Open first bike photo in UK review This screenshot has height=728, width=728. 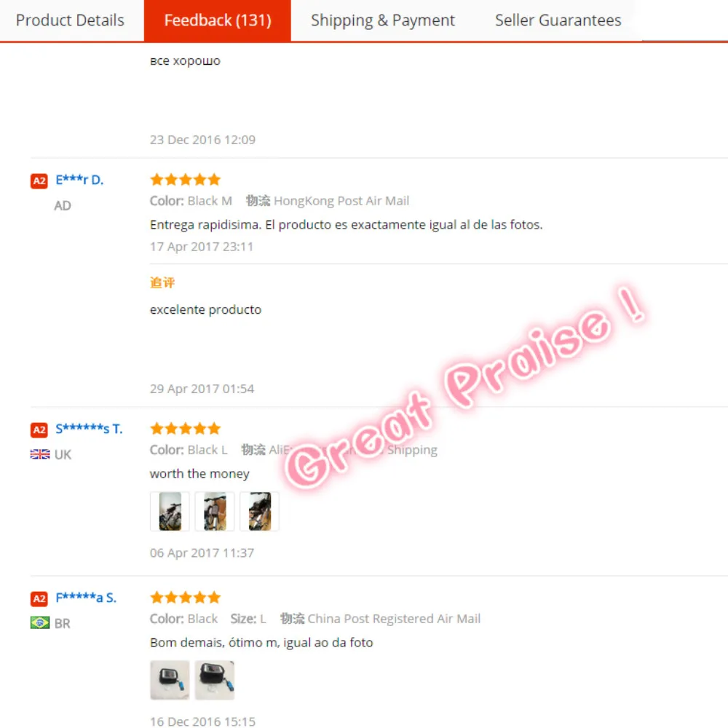coord(170,511)
